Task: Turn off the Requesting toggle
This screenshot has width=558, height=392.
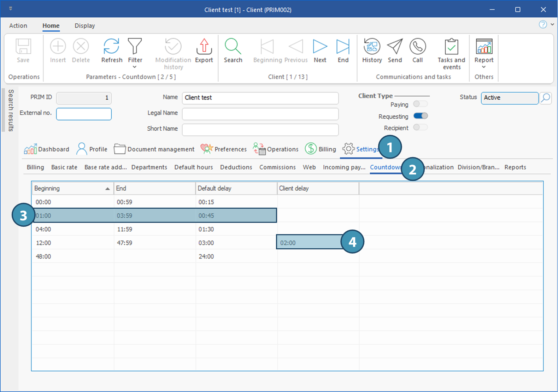Action: pyautogui.click(x=420, y=116)
